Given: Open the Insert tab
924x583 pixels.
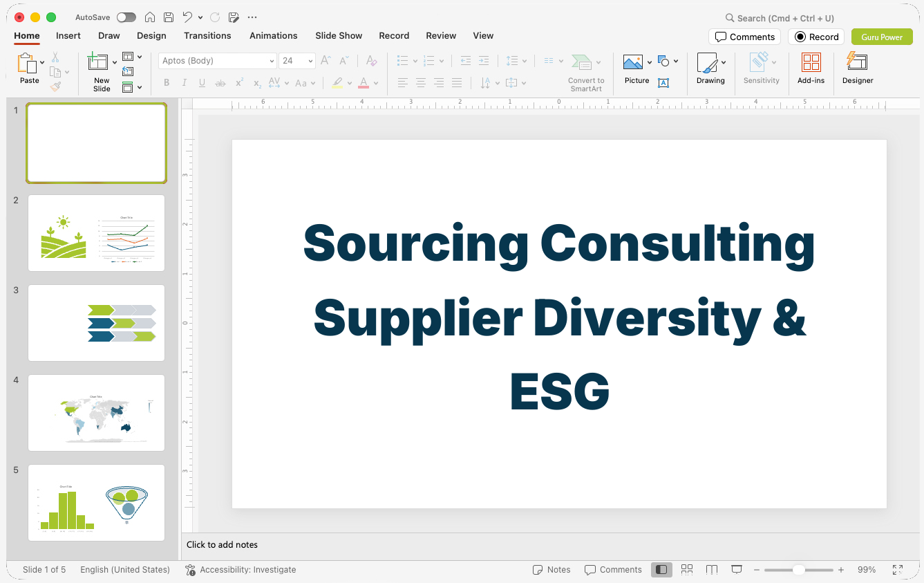Looking at the screenshot, I should point(68,35).
